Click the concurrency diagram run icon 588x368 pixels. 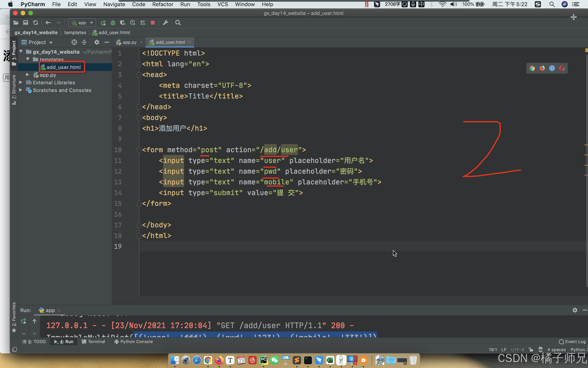(x=143, y=23)
